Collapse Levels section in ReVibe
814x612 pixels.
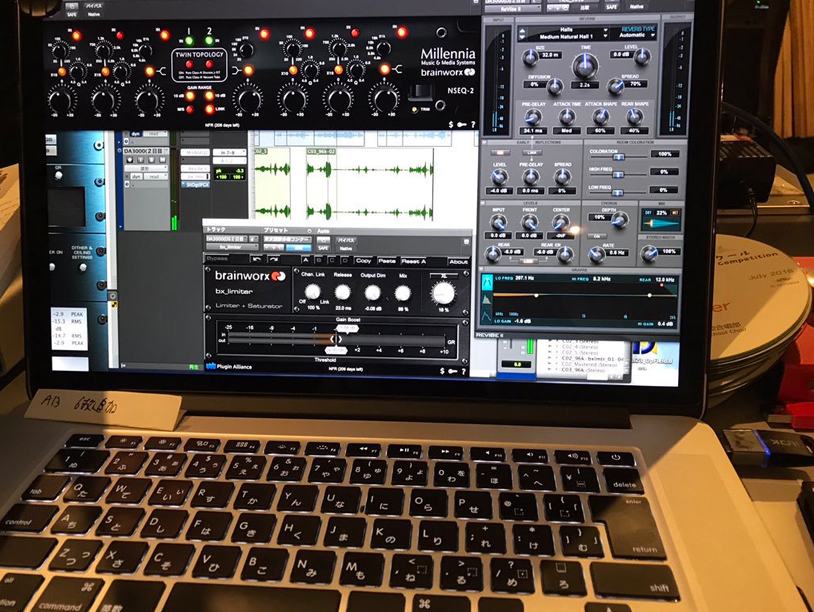pos(484,203)
